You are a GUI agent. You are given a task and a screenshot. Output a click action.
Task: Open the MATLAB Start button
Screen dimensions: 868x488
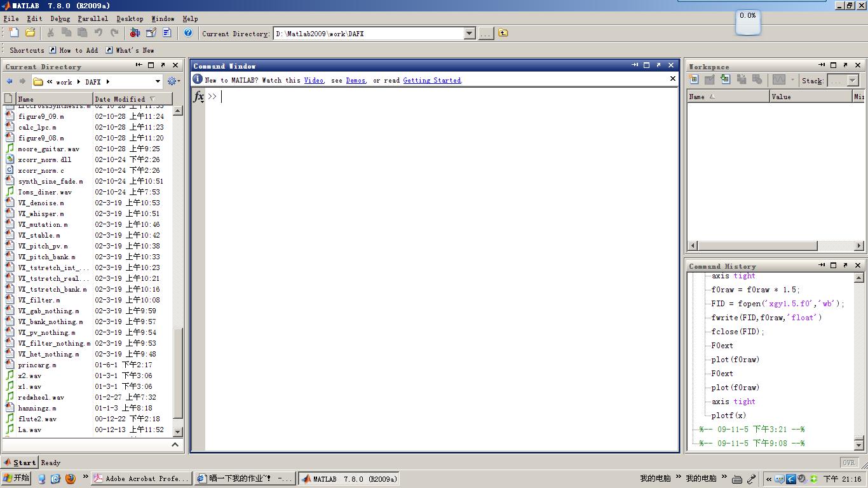20,463
